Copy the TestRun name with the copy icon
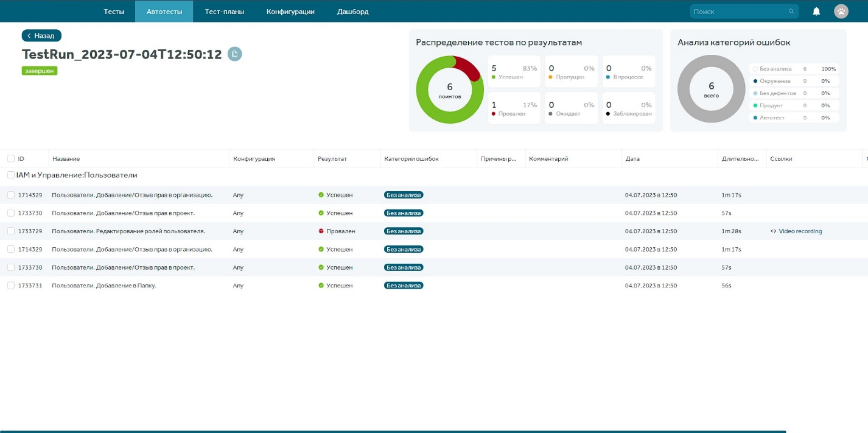Image resolution: width=868 pixels, height=433 pixels. point(234,54)
